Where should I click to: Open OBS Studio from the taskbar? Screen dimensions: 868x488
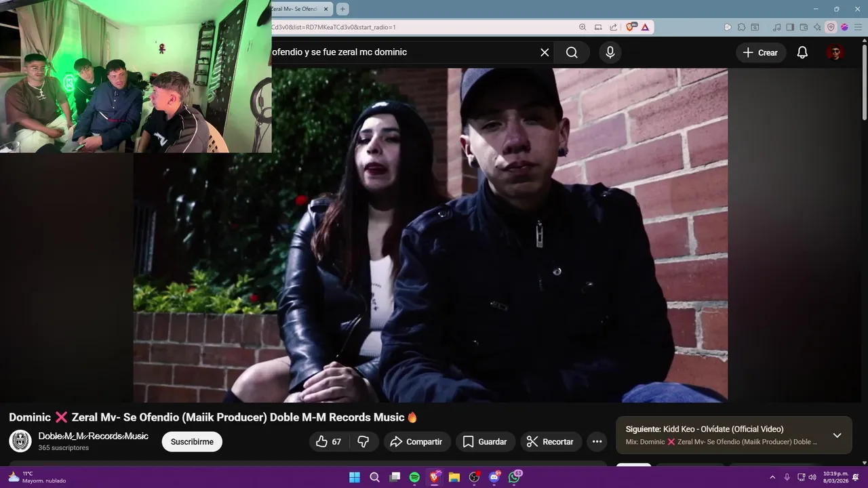coord(475,477)
